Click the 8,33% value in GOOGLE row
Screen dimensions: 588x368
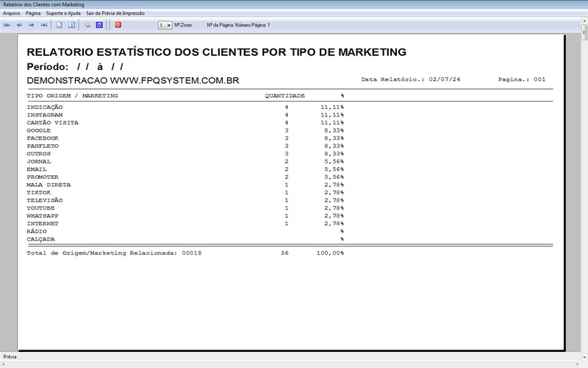coord(334,130)
